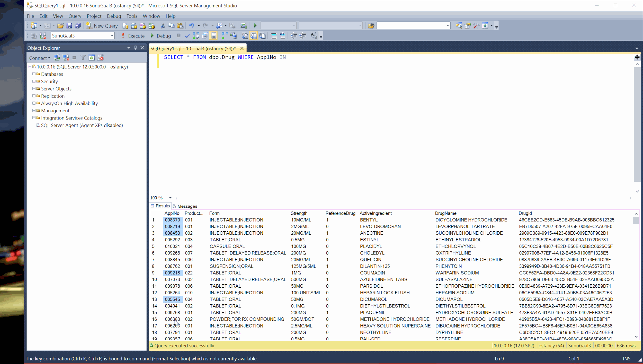Click the Decrease Indent icon
643x364 pixels.
[294, 36]
